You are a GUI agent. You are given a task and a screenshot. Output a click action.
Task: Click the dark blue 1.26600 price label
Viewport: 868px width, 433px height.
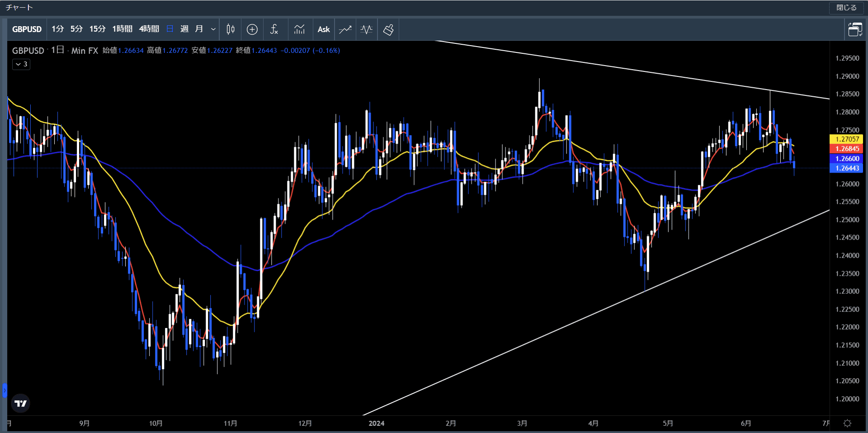click(847, 159)
